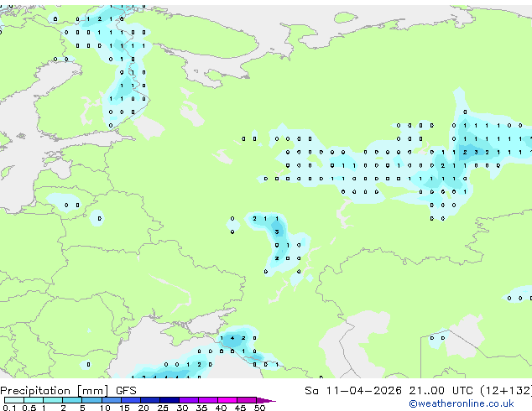Click the legend label "10"
The image size is (532, 411).
click(105, 408)
